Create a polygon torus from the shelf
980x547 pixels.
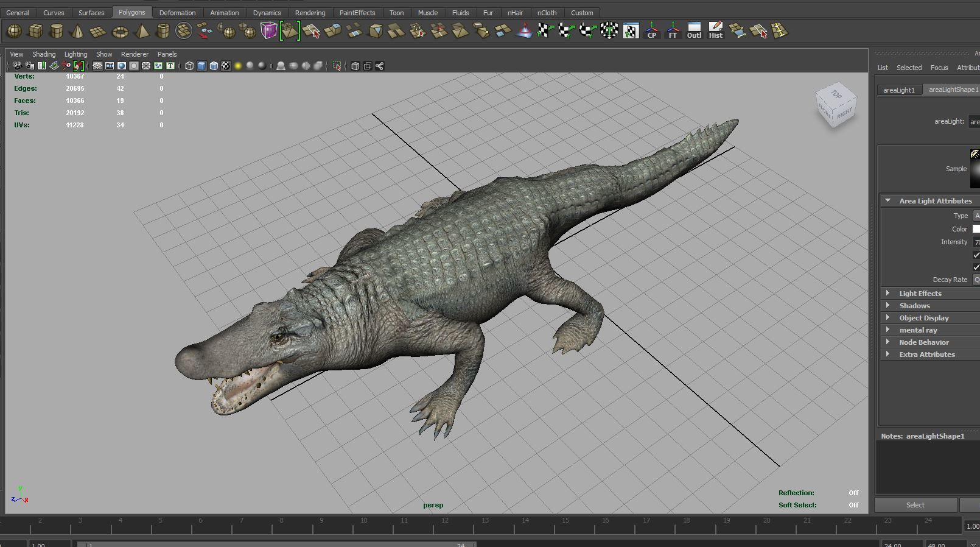[x=120, y=30]
